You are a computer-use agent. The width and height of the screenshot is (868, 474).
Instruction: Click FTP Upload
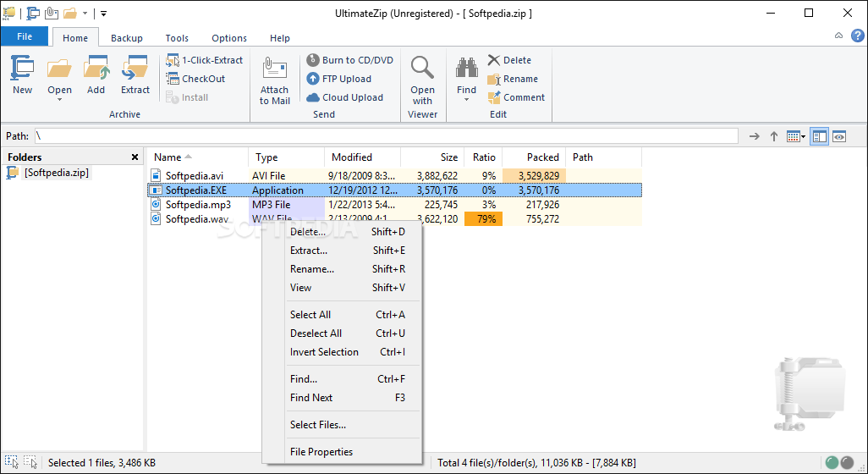point(338,79)
